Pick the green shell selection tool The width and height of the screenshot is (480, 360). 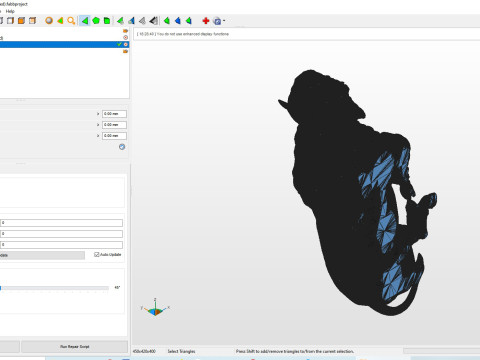point(107,21)
